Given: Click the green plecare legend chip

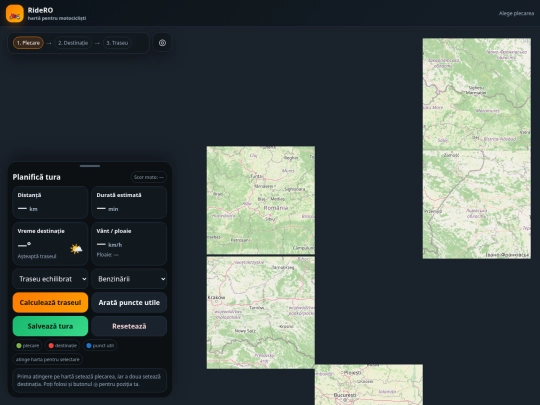Looking at the screenshot, I should coord(28,345).
